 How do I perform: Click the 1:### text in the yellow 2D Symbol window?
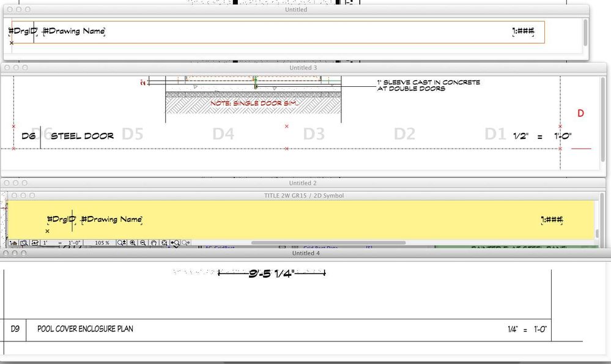(x=552, y=220)
